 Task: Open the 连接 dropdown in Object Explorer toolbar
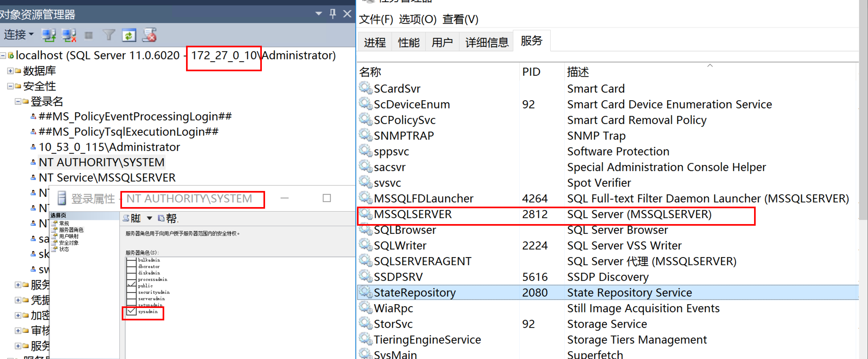click(19, 35)
